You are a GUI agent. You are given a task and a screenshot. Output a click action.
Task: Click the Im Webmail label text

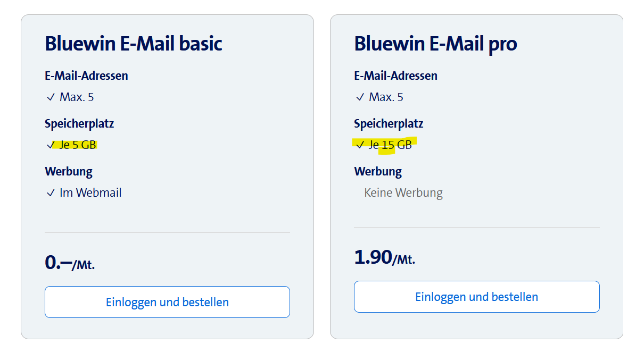coord(89,192)
